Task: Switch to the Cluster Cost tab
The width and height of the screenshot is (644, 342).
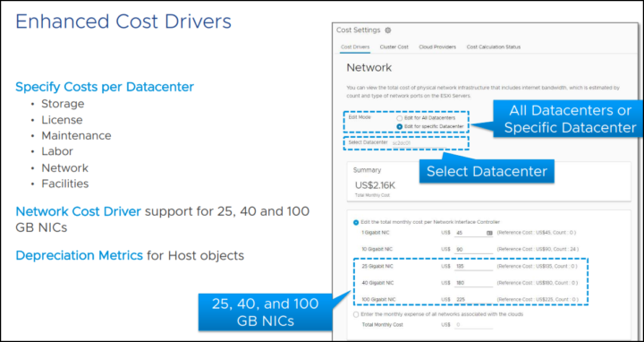Action: [x=394, y=47]
